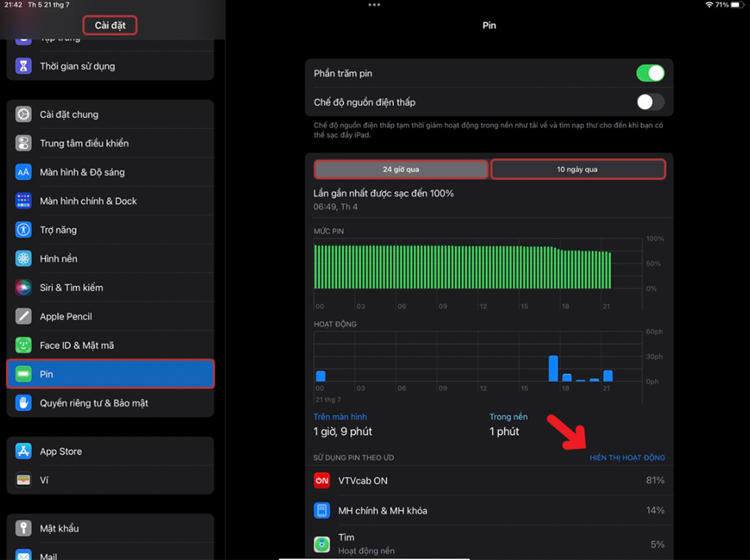Tap the Trung tâm điều khiển icon
The width and height of the screenshot is (750, 560).
[23, 143]
